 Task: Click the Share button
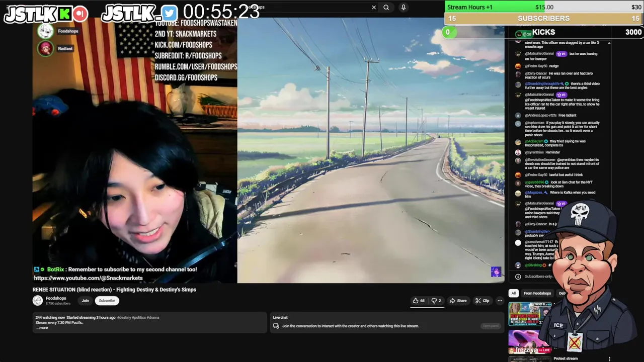(458, 301)
